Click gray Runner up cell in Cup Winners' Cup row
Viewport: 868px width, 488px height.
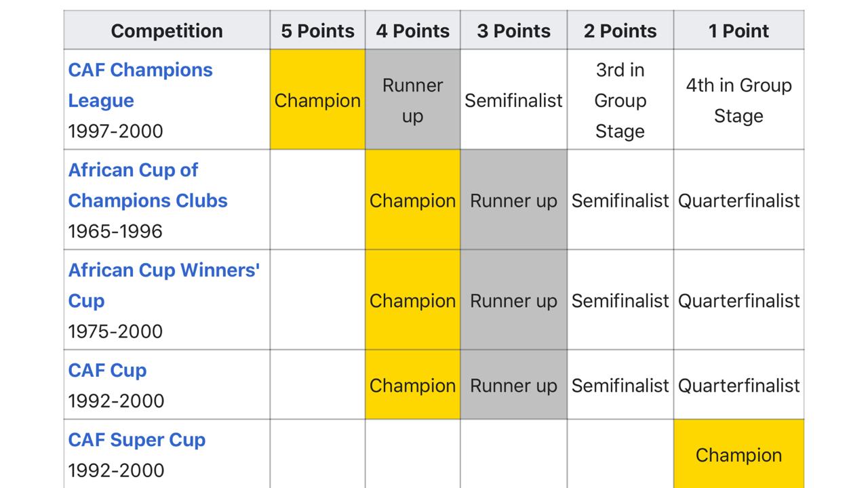[x=513, y=300]
